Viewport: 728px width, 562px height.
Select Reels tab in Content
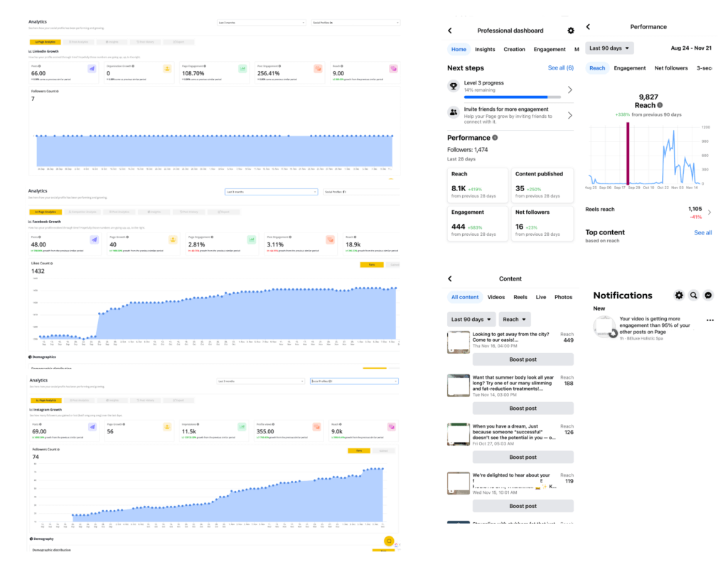pyautogui.click(x=520, y=297)
